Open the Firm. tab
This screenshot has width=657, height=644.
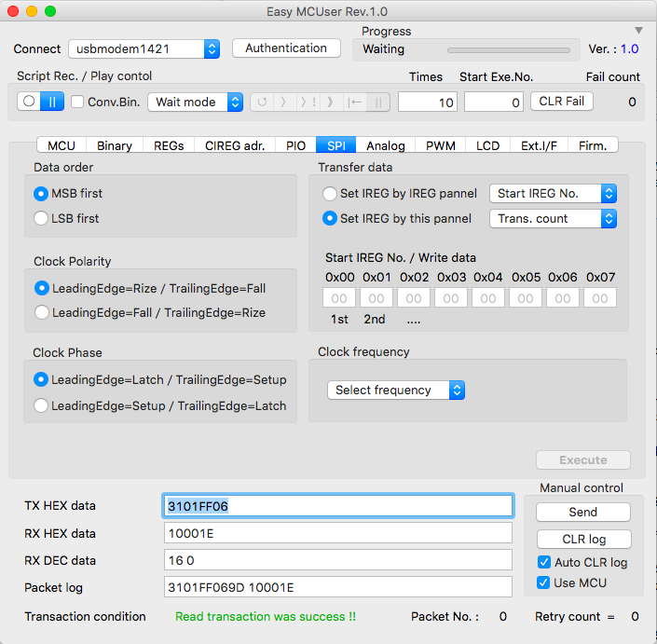click(x=593, y=145)
